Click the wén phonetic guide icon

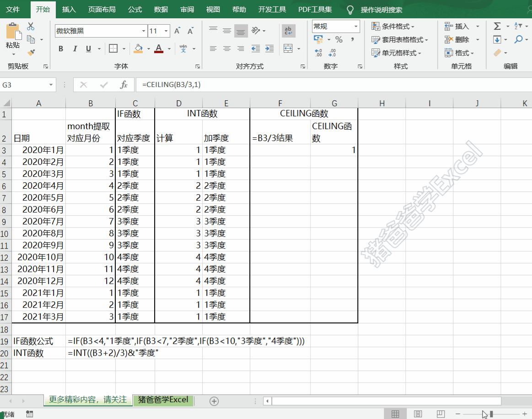pyautogui.click(x=183, y=49)
